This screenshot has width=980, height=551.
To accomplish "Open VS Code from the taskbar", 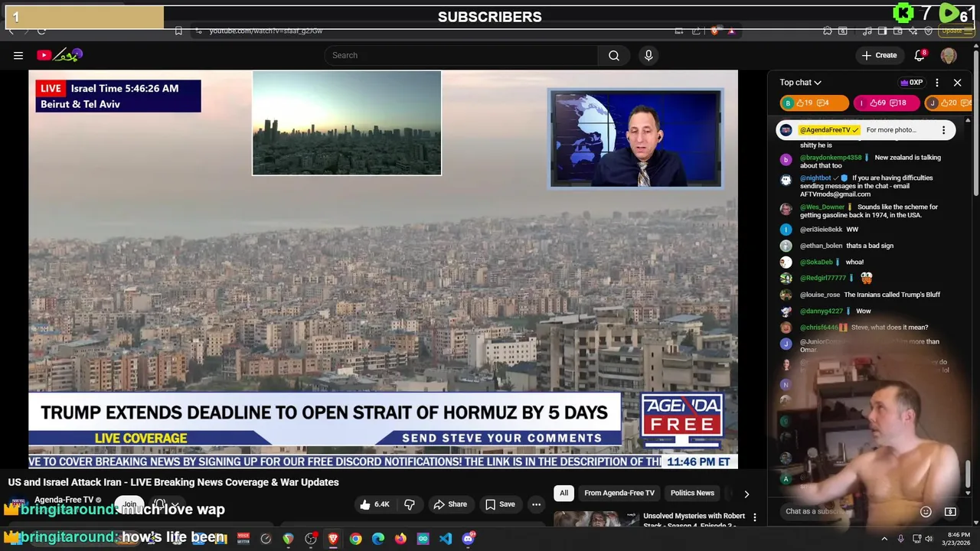I will point(446,539).
